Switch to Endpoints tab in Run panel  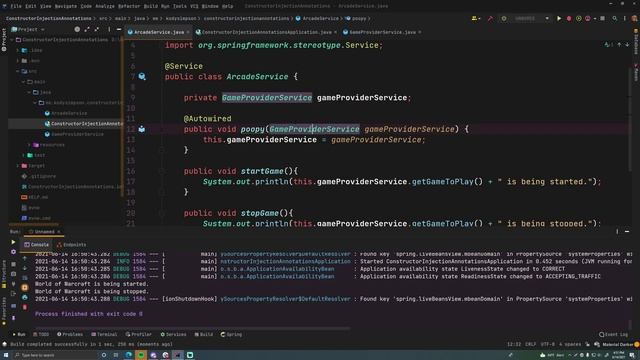[71, 244]
